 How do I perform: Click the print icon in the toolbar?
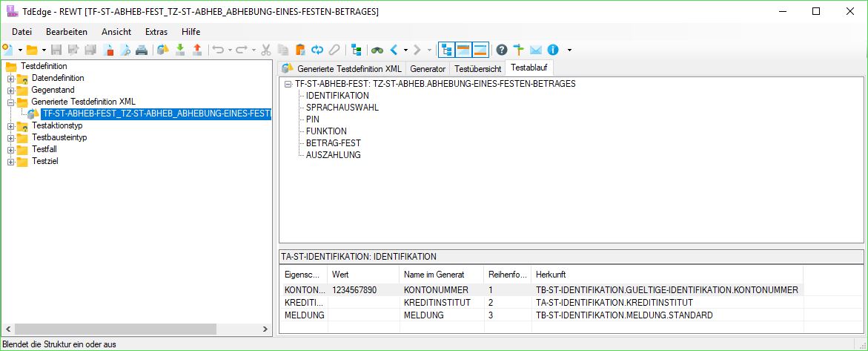click(141, 50)
